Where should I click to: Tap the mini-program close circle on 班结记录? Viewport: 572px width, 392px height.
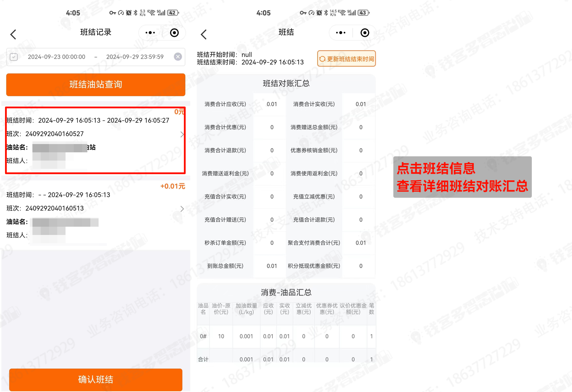[174, 33]
